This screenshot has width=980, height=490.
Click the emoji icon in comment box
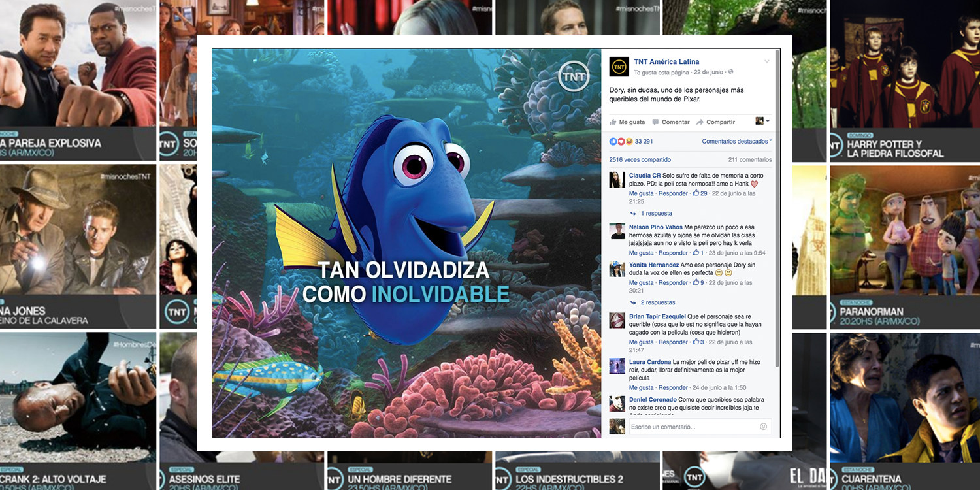[x=763, y=427]
